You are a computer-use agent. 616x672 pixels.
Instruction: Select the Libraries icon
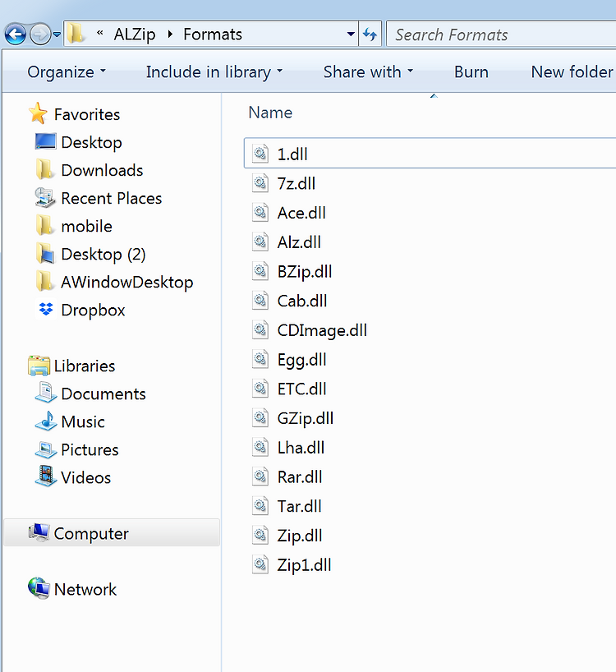click(39, 366)
